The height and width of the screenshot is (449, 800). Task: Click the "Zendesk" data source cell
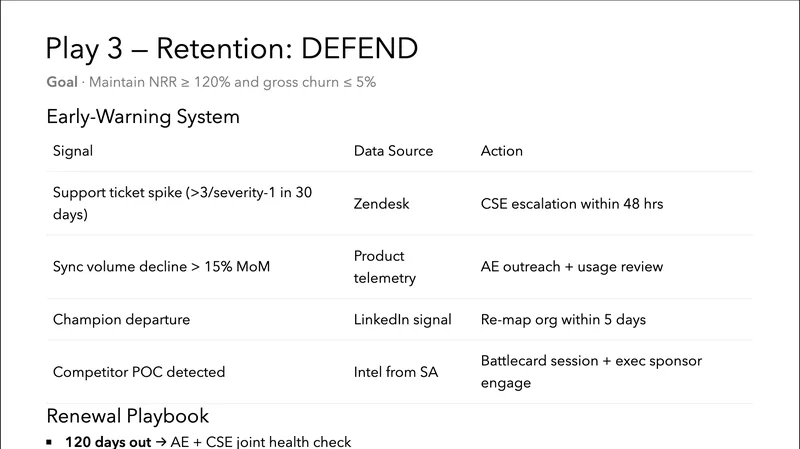(382, 204)
